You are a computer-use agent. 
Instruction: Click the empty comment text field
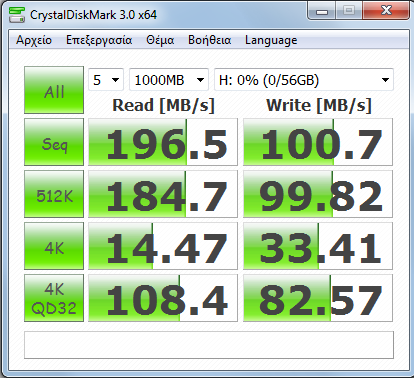[x=209, y=345]
